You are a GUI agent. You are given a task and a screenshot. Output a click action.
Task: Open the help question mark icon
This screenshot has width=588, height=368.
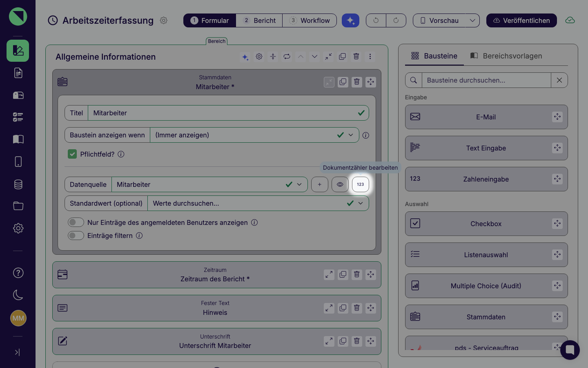18,273
